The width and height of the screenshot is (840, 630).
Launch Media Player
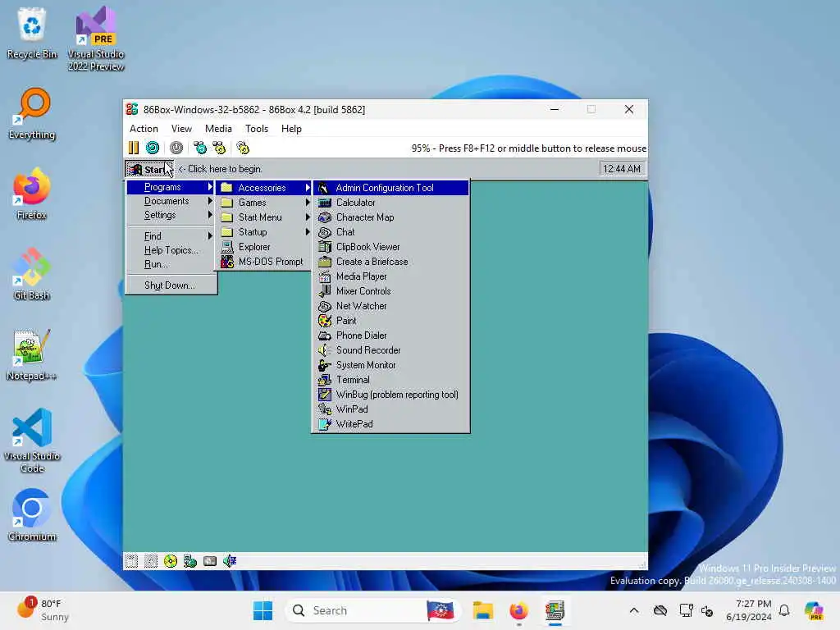(391, 276)
